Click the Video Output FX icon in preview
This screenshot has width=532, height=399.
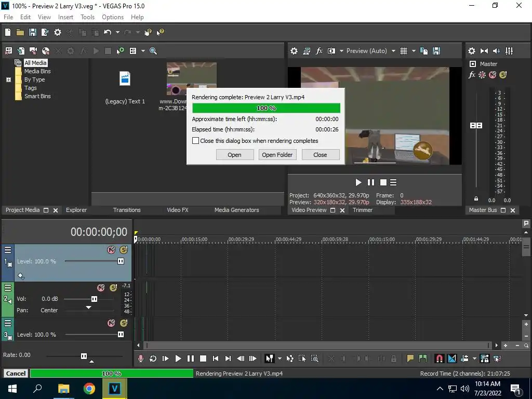(319, 51)
